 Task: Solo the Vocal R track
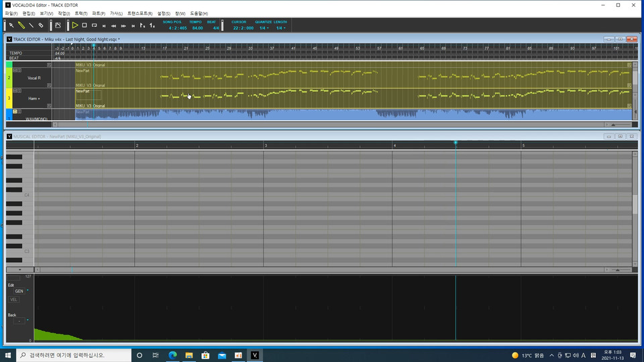(x=19, y=70)
